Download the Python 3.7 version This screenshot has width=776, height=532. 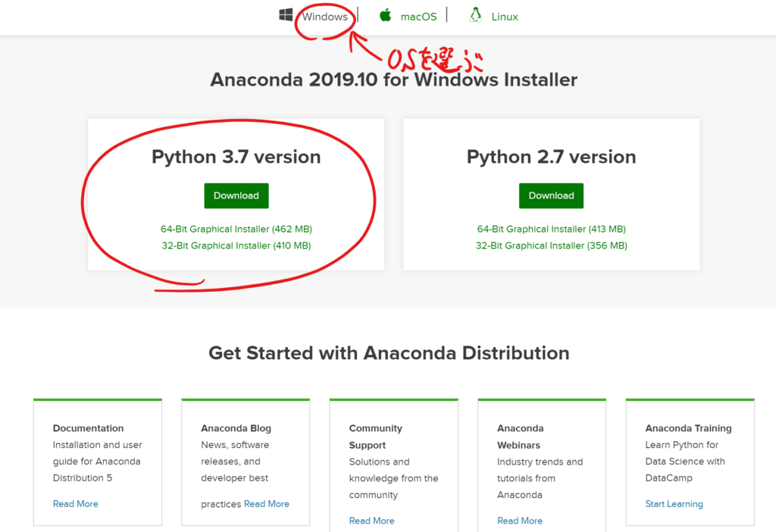pyautogui.click(x=236, y=196)
